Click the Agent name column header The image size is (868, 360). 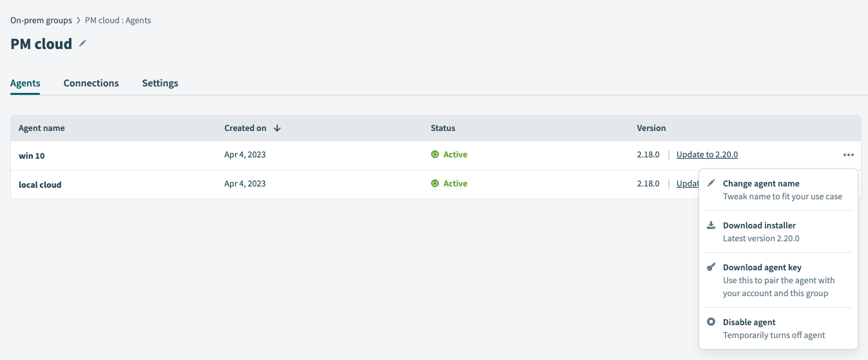tap(42, 128)
